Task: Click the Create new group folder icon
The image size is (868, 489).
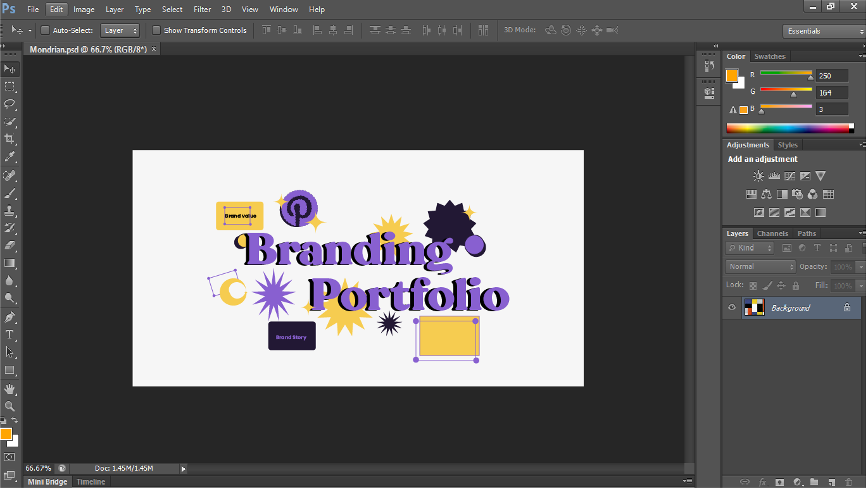Action: [814, 482]
